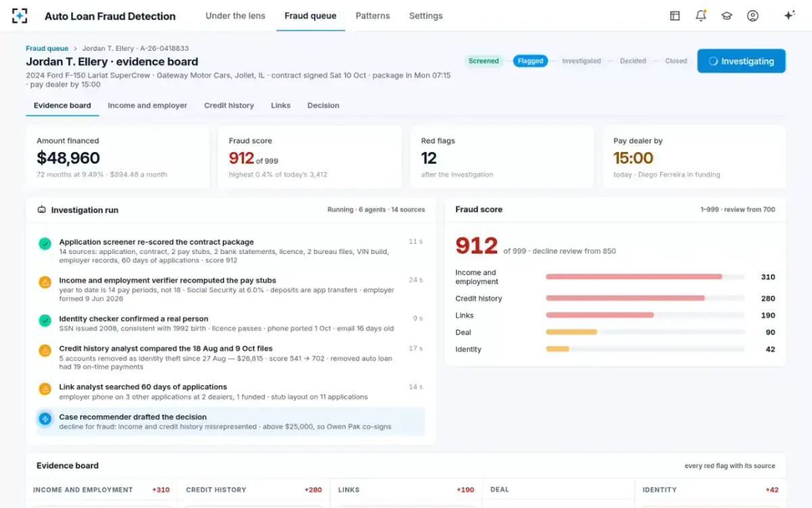Image resolution: width=812 pixels, height=508 pixels.
Task: Click the Link analyst warning icon
Action: [x=45, y=389]
